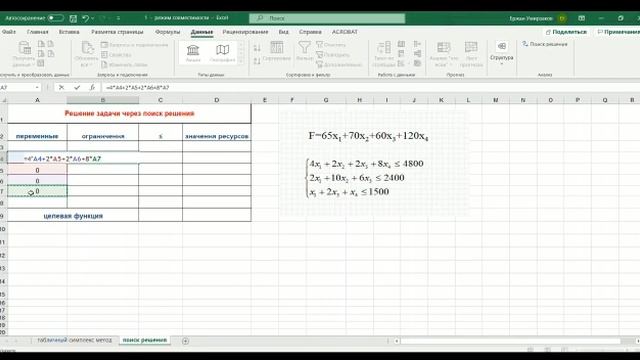Screen dimensions: 640x360
Task: Open Quick Access Toolbar customize dropdown
Action: (x=118, y=18)
